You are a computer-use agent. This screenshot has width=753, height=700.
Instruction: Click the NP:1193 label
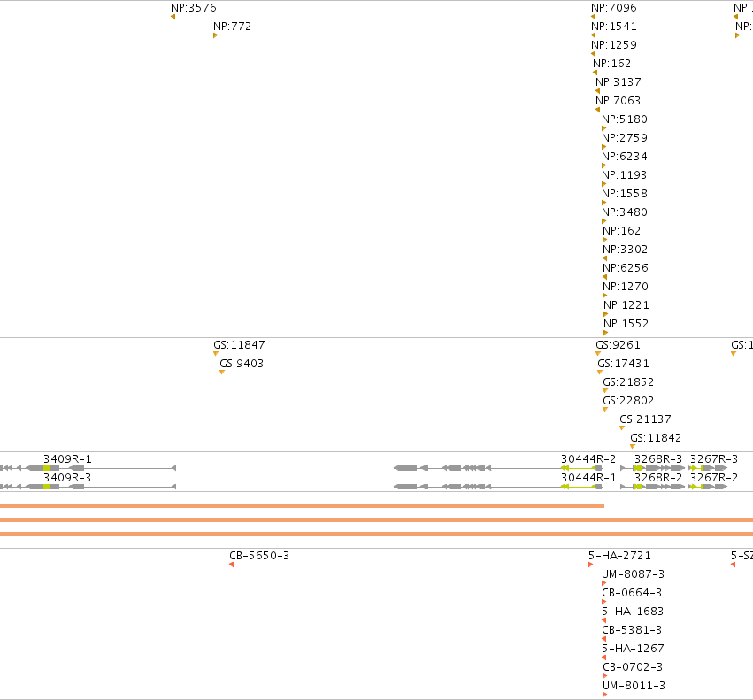click(625, 175)
